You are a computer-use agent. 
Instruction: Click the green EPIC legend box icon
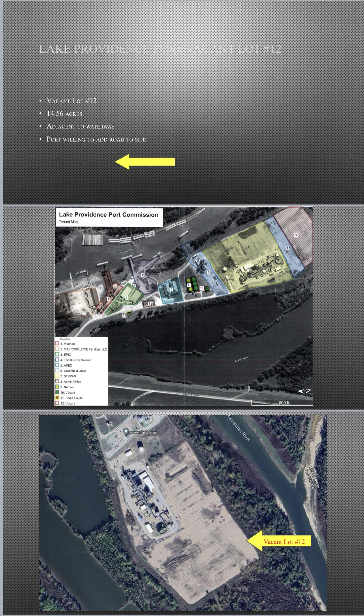point(57,354)
